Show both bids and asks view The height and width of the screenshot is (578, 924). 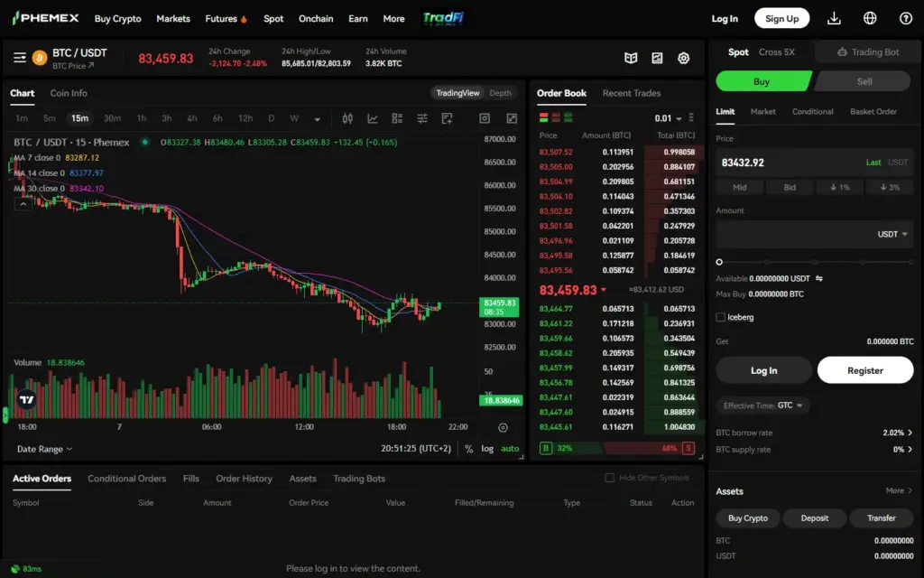click(x=543, y=118)
